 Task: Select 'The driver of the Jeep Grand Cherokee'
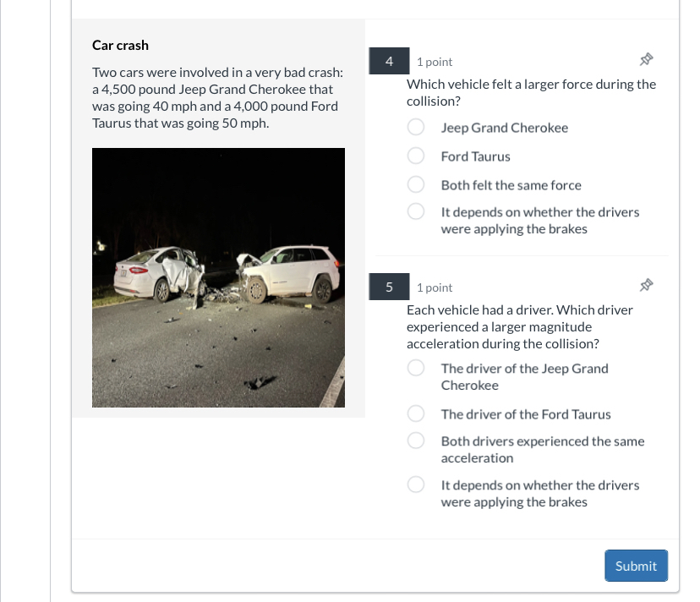click(416, 368)
